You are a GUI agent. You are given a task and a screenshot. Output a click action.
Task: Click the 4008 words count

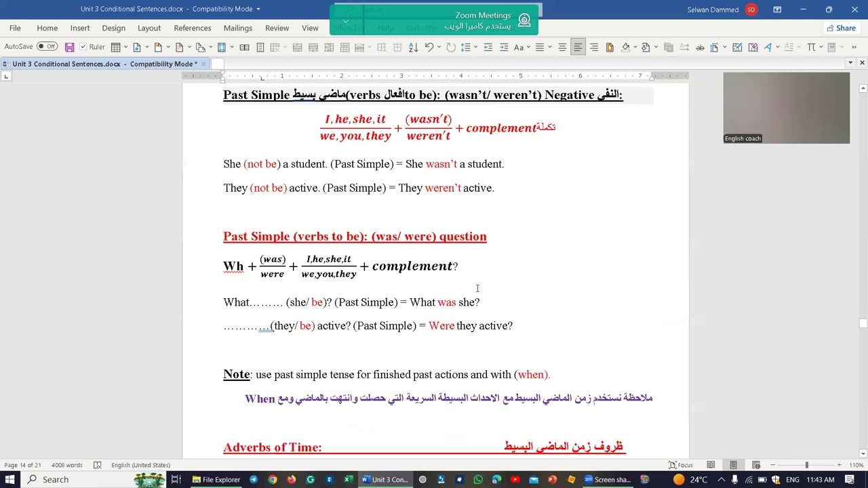click(x=67, y=465)
